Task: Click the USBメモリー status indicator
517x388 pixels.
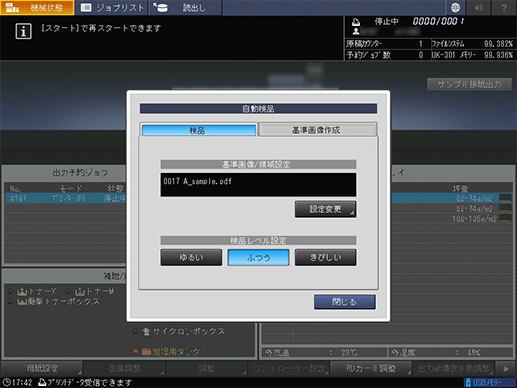Action: [489, 382]
